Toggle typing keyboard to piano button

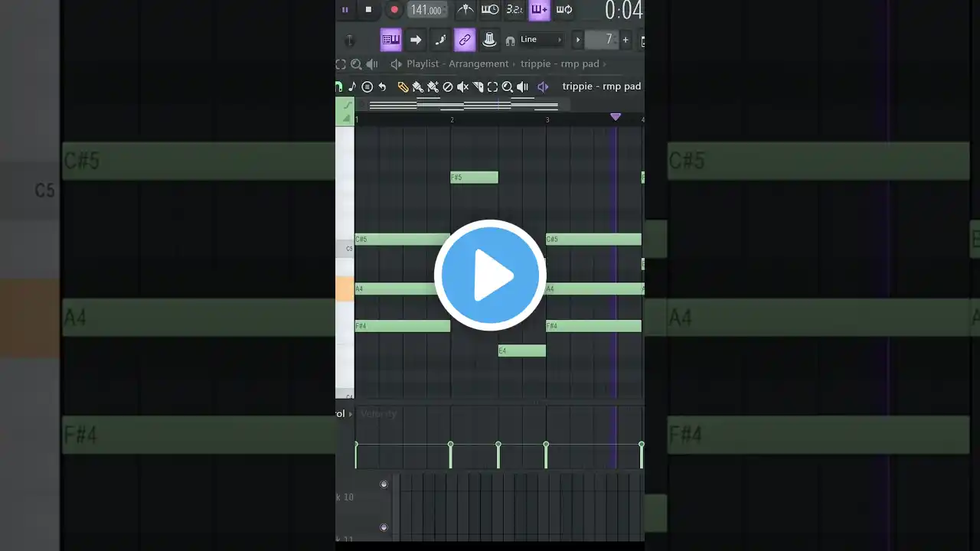pyautogui.click(x=390, y=40)
